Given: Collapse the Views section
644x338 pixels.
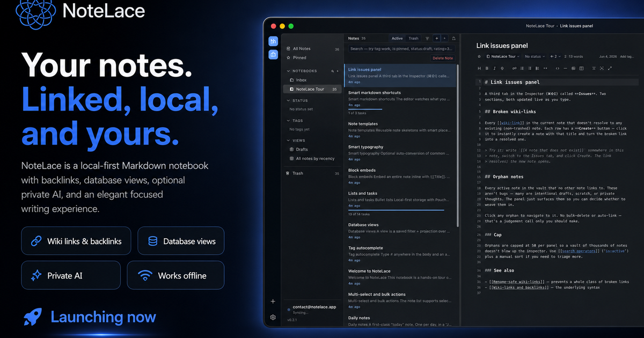Looking at the screenshot, I should [x=288, y=141].
